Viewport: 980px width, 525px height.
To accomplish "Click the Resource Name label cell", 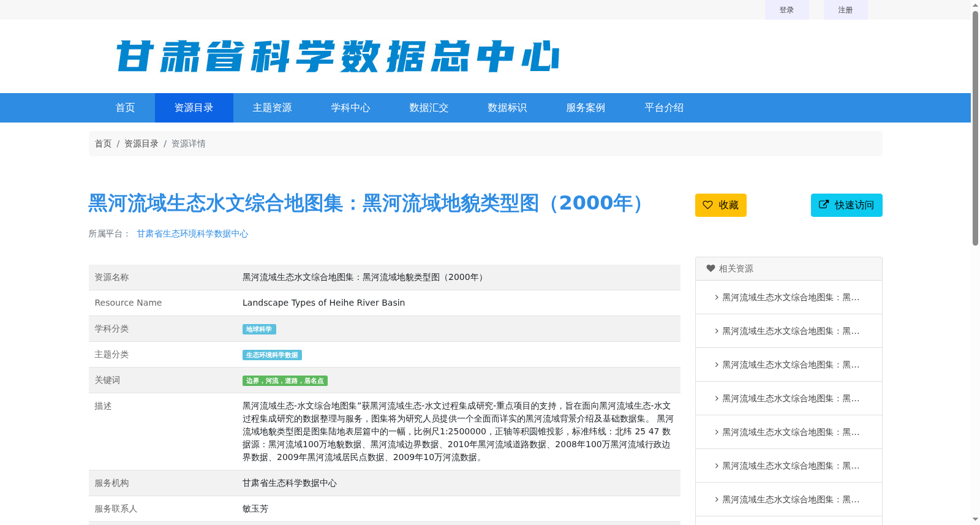I will [162, 303].
